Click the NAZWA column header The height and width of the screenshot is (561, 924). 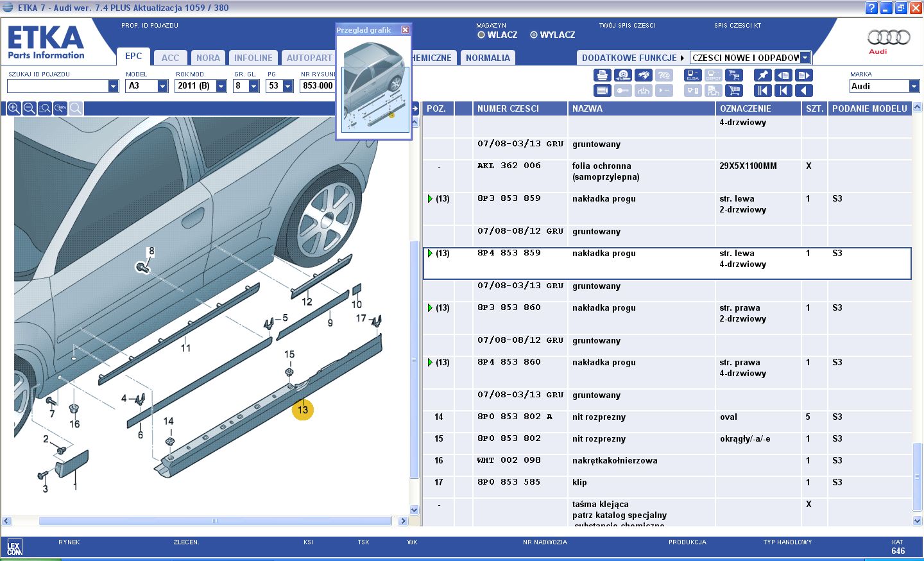pos(642,108)
